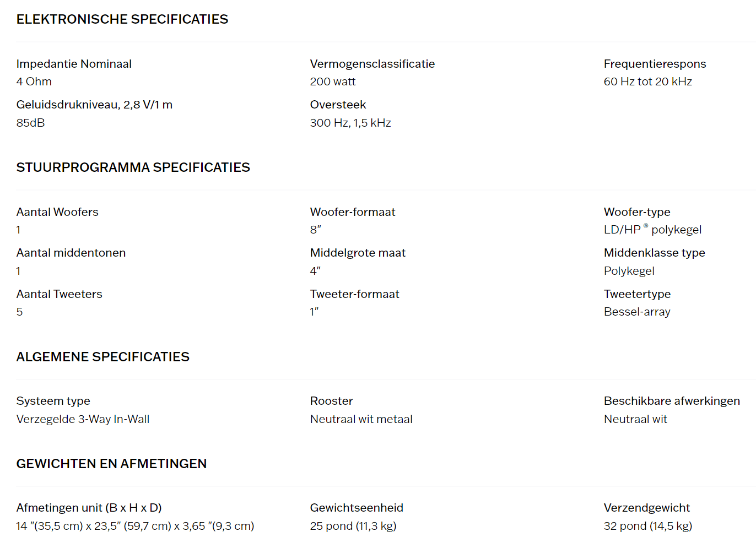Click the LD/HP polykegel woofer type
The height and width of the screenshot is (548, 756).
click(x=652, y=230)
